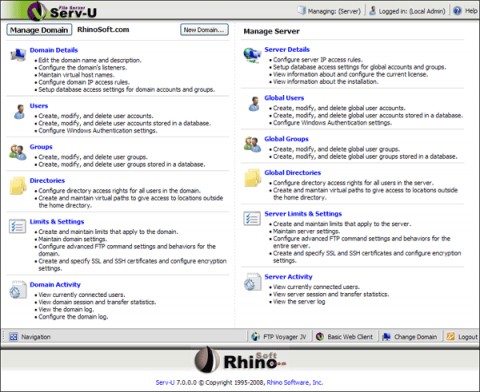Screen dimensions: 480x392
Task: Click the RhinoSoft.com domain name
Action: click(x=103, y=29)
